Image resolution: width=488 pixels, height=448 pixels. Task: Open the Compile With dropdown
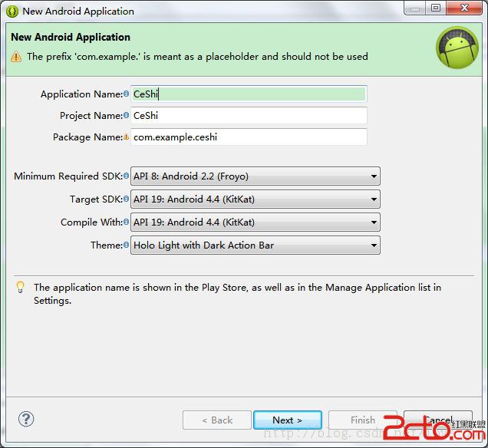256,222
